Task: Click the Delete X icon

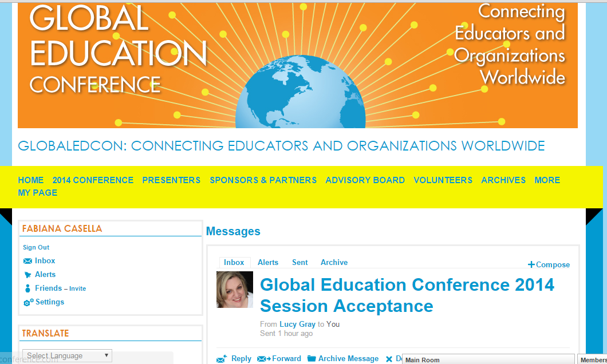Action: click(389, 359)
